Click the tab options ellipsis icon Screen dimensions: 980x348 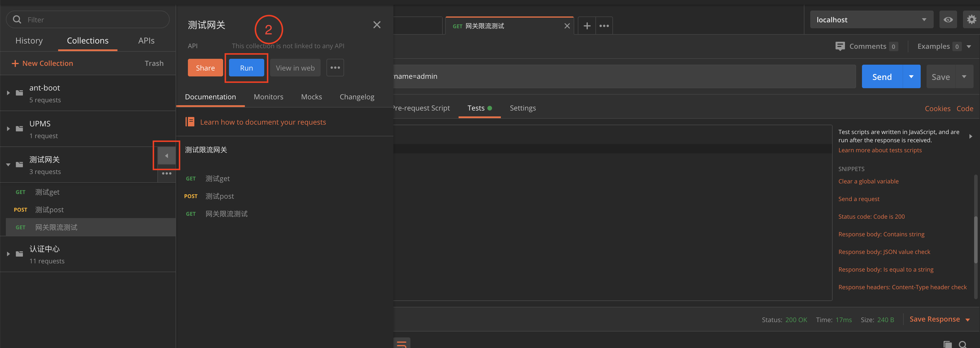[604, 26]
